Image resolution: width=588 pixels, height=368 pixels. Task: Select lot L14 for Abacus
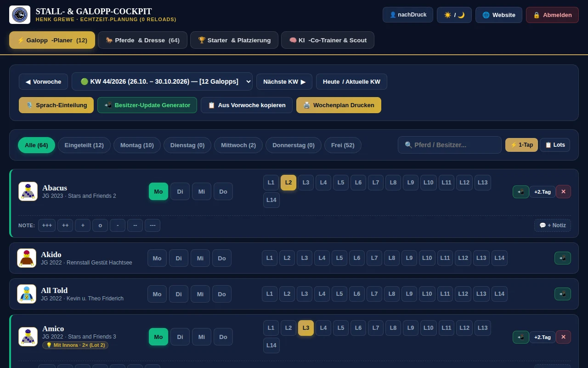tap(271, 200)
